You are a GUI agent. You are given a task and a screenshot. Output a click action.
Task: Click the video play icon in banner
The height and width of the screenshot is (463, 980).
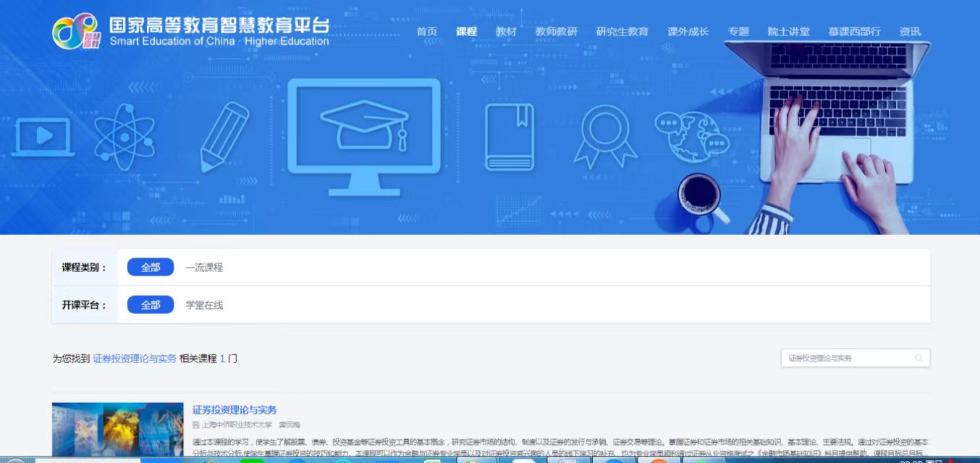(43, 136)
